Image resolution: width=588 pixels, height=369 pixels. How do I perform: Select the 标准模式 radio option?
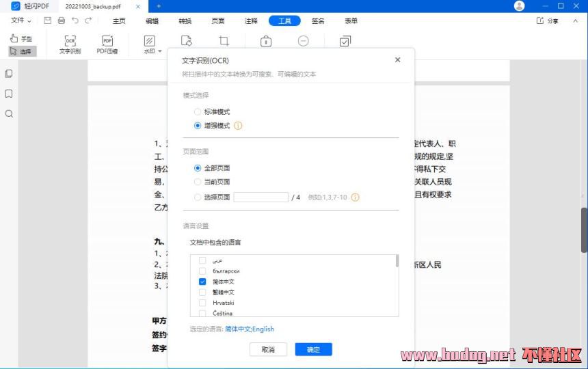[198, 111]
